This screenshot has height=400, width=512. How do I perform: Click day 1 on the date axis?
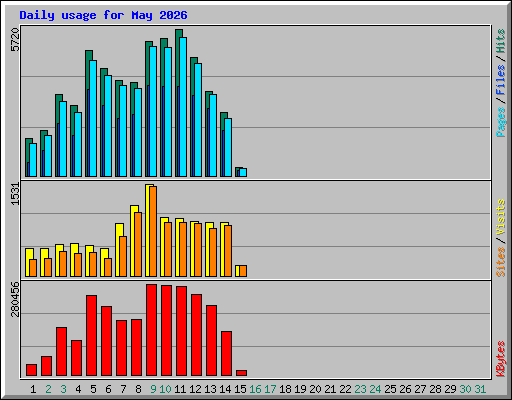tap(33, 389)
